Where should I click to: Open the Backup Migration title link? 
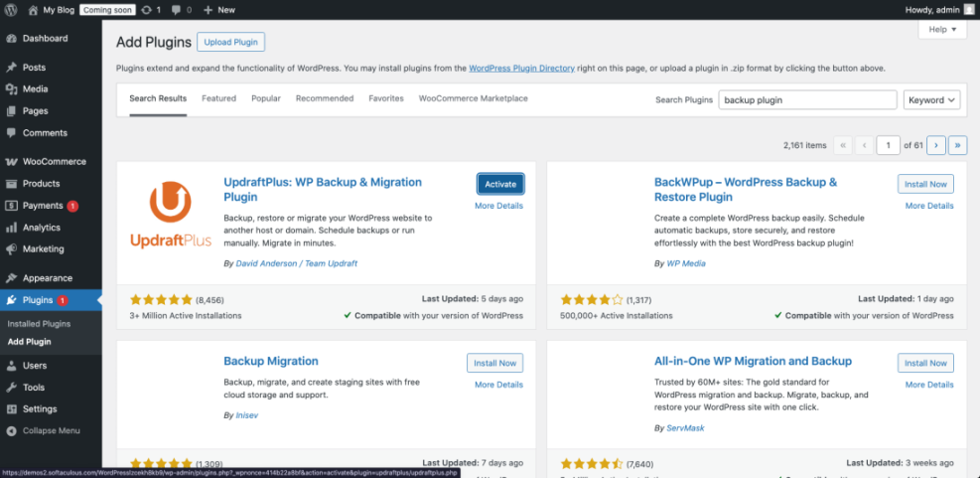point(271,361)
